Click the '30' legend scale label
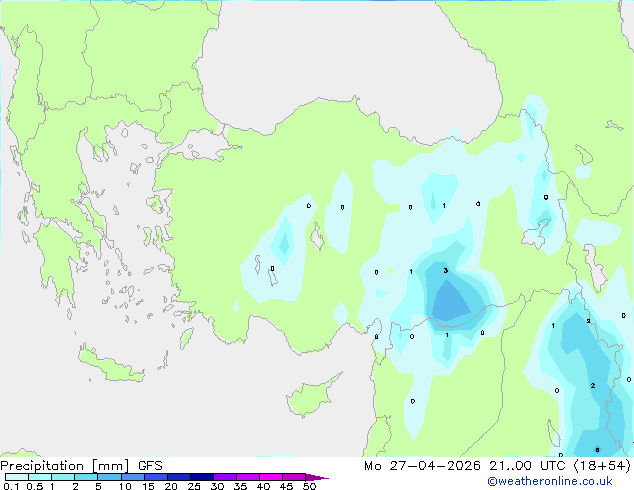 pyautogui.click(x=217, y=486)
